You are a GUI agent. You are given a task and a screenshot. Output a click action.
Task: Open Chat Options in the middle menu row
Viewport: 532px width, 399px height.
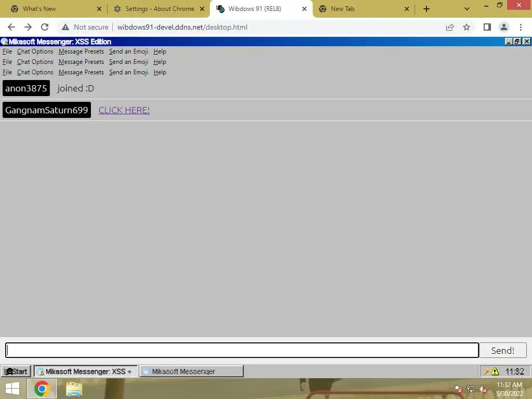35,62
